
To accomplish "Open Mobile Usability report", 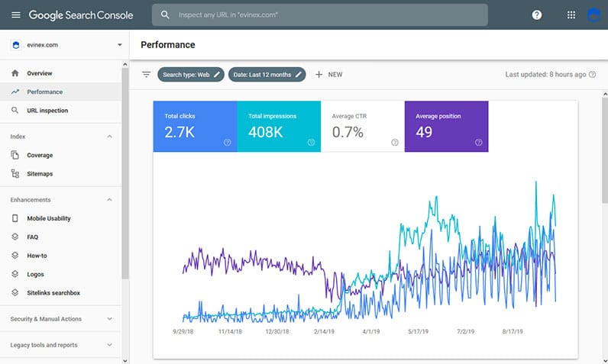I will 60,218.
